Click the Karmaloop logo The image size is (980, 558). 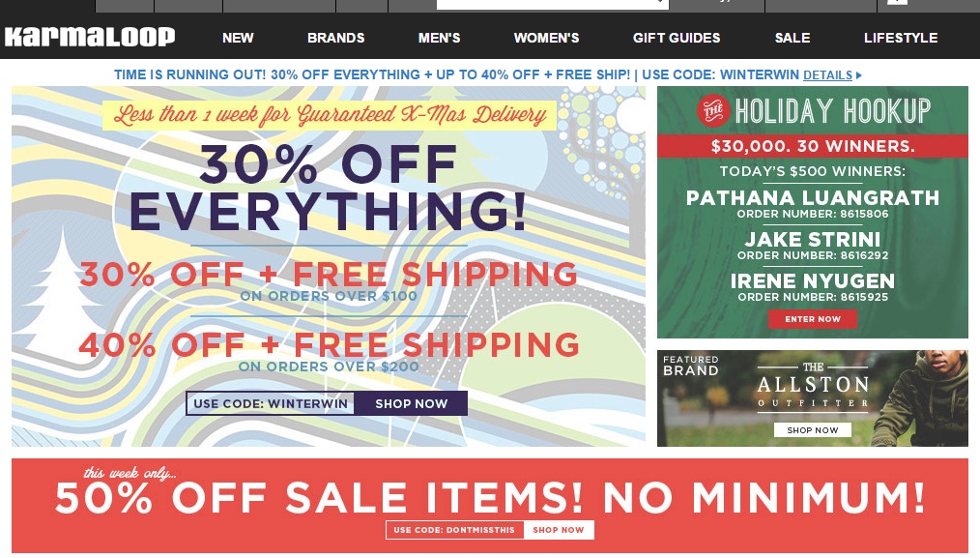point(90,37)
